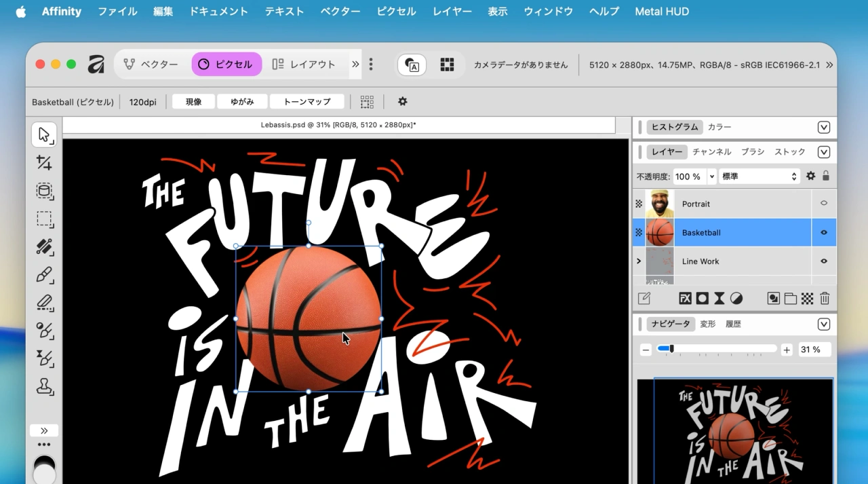The image size is (868, 484).
Task: Open the レイヤー menu in the menu bar
Action: (452, 11)
